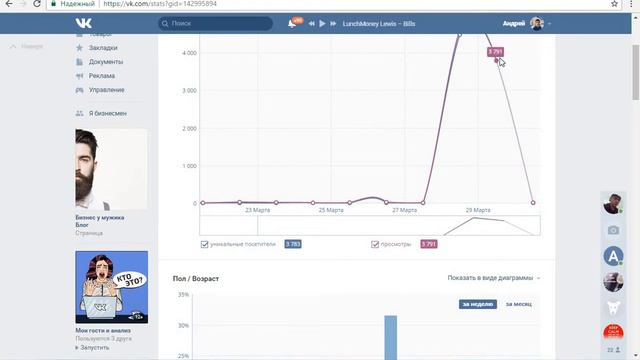The image size is (640, 360).
Task: Click the user avatar in header
Action: 537,23
